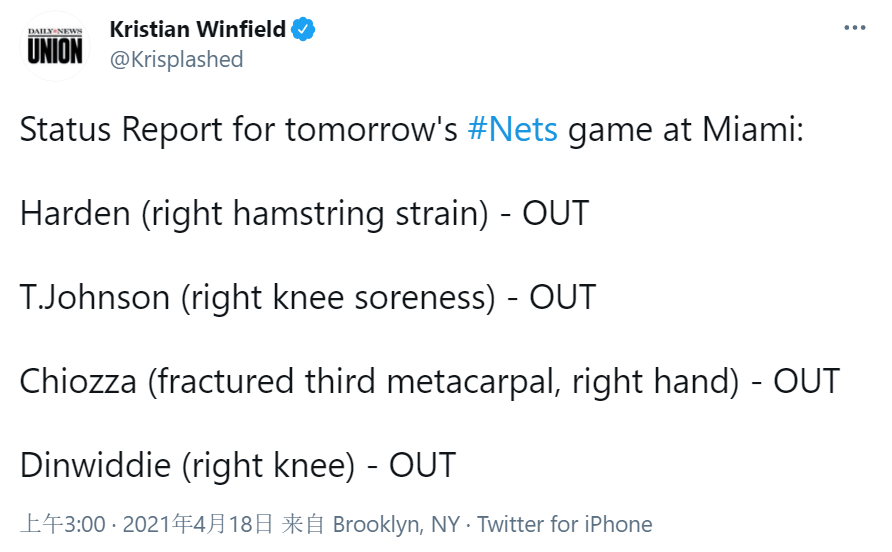The height and width of the screenshot is (552, 892).
Task: Click the UNION text in the avatar
Action: 55,51
